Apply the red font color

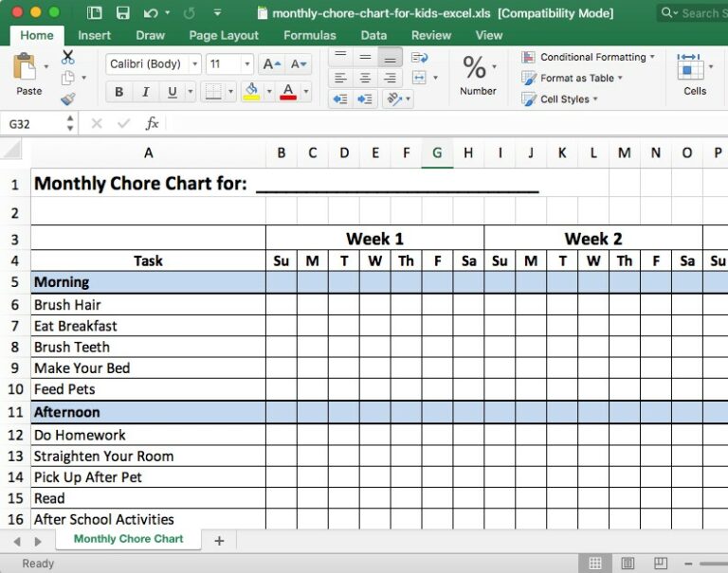pyautogui.click(x=288, y=92)
